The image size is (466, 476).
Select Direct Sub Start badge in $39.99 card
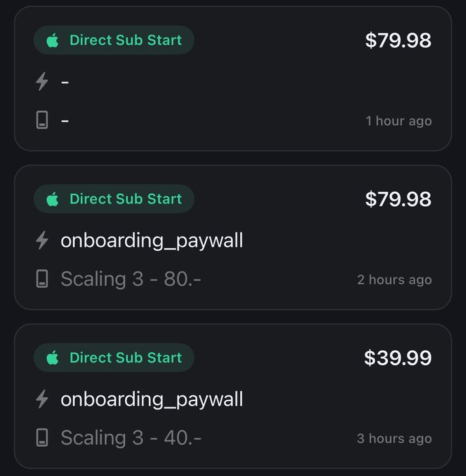pyautogui.click(x=114, y=358)
